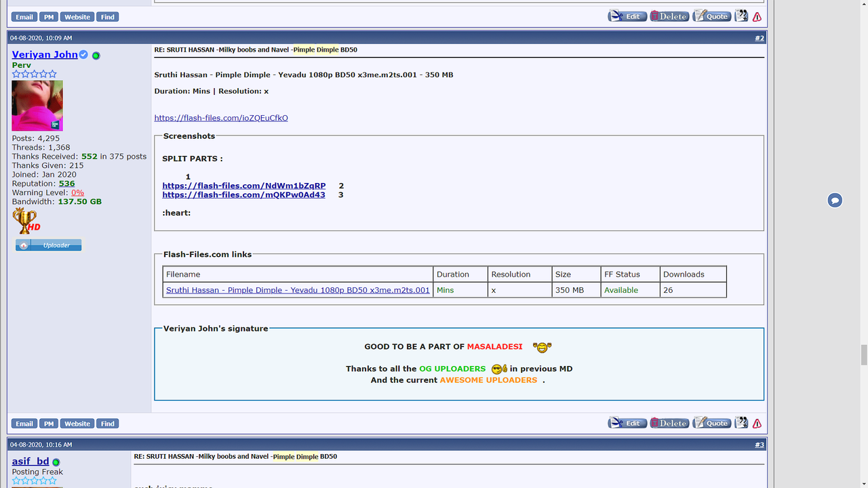Click the sunglasses smiley after OG UPLOADERS

[x=500, y=369]
